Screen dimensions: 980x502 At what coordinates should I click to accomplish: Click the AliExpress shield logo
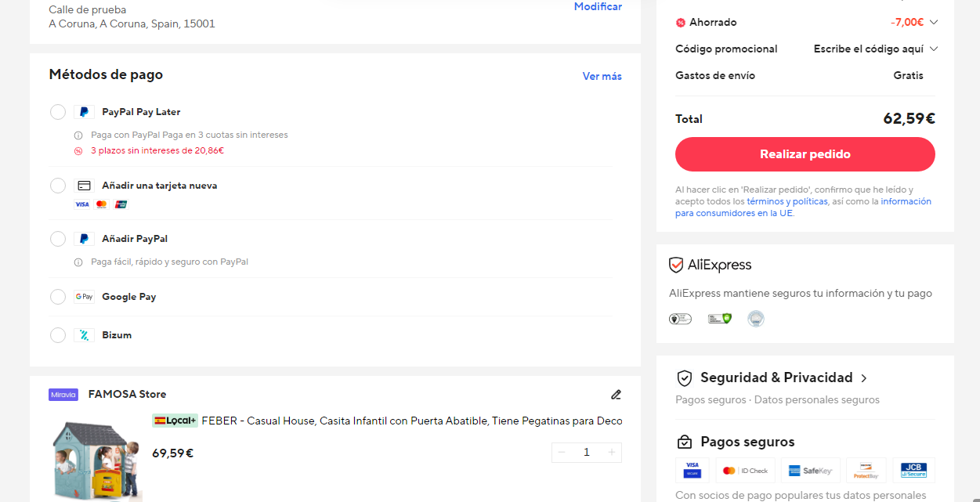(676, 265)
